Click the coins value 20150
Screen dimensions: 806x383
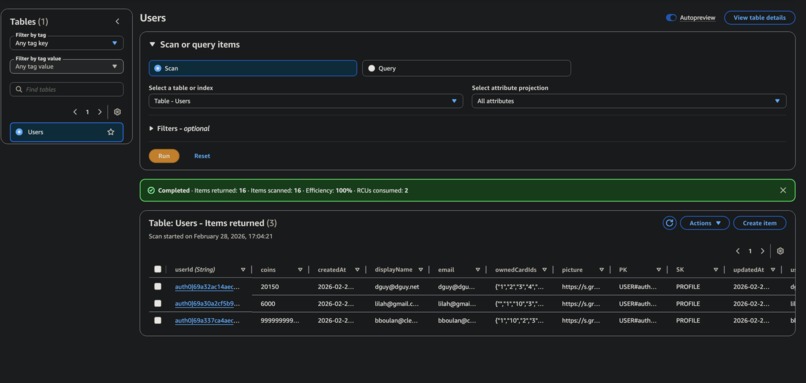270,287
